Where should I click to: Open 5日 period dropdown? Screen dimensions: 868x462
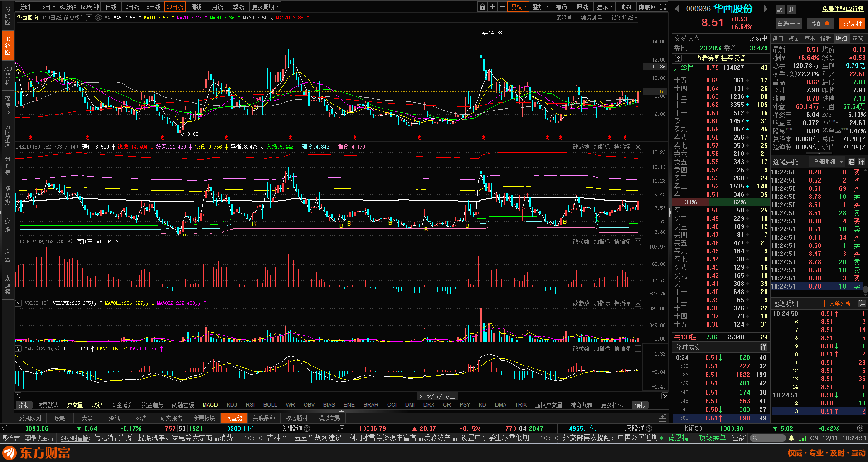pos(48,7)
